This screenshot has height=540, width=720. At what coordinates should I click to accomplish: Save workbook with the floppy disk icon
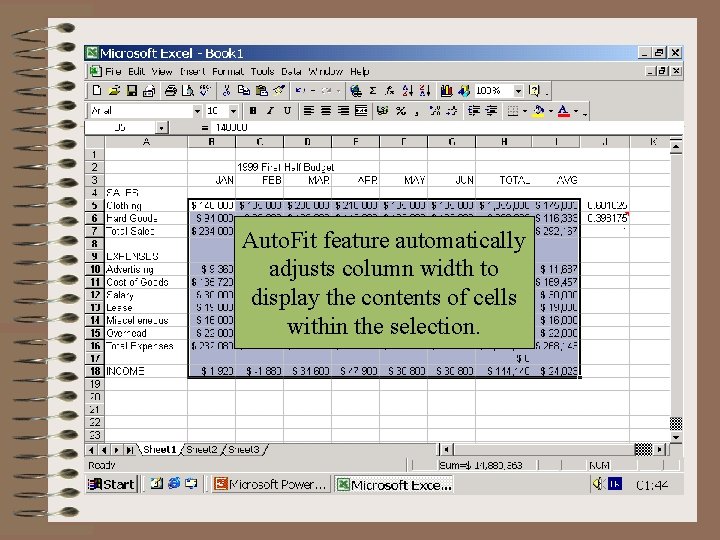click(132, 90)
